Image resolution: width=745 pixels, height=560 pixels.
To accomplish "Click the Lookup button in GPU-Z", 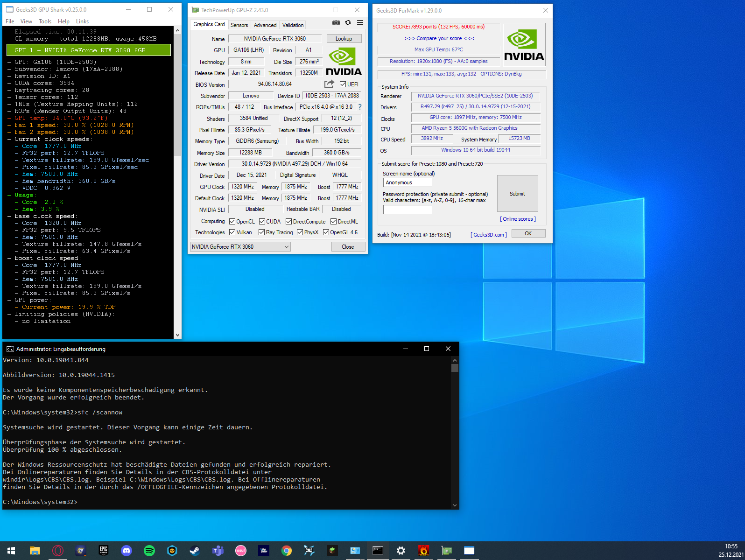I will click(344, 39).
